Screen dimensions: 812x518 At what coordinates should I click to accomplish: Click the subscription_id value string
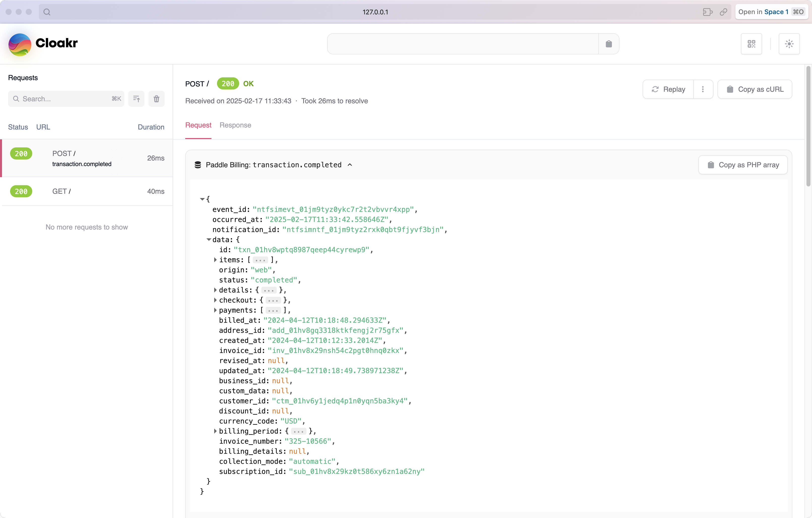click(x=357, y=471)
